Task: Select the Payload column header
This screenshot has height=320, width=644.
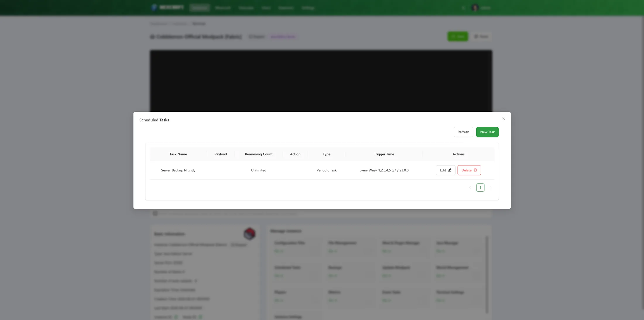Action: coord(220,154)
